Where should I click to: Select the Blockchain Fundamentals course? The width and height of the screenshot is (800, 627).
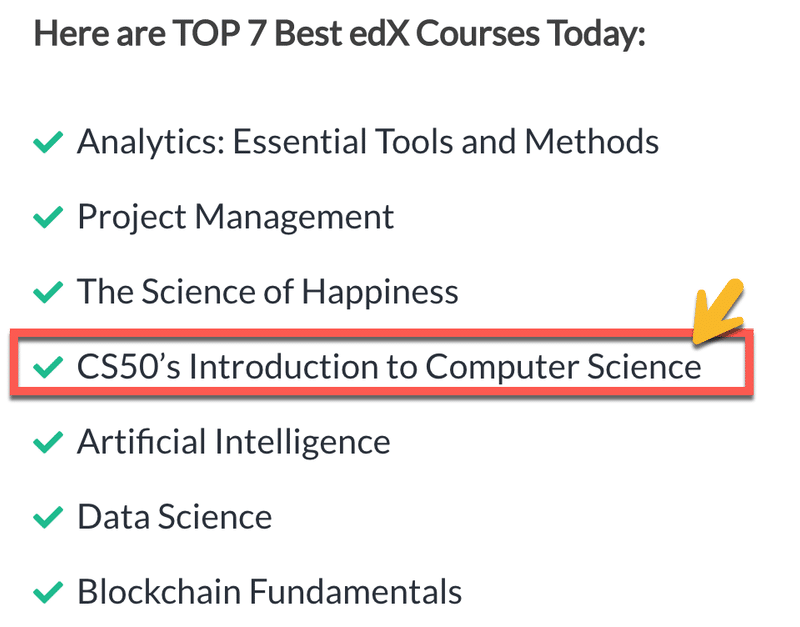(269, 592)
